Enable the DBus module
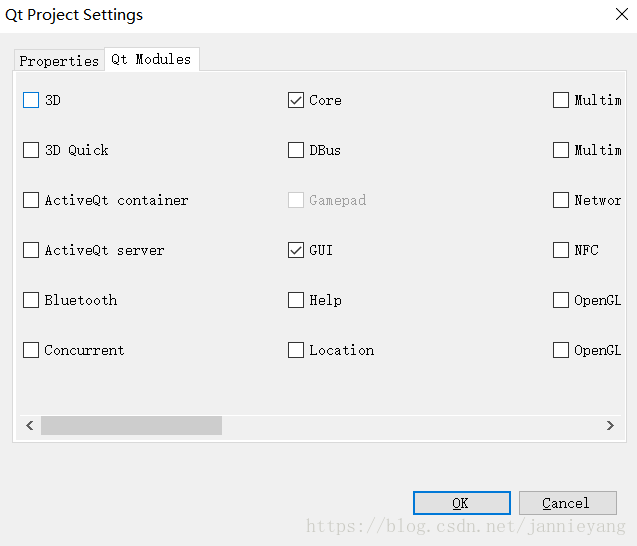 pos(296,150)
